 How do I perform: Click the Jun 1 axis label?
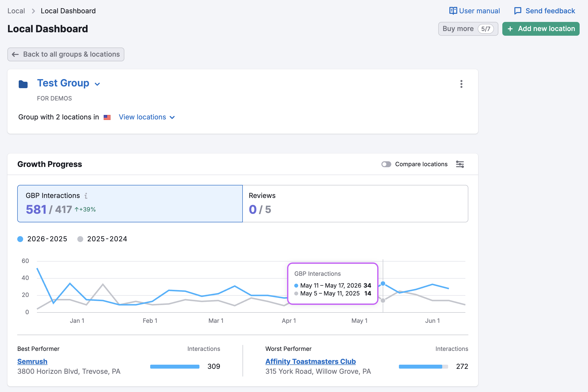[432, 321]
